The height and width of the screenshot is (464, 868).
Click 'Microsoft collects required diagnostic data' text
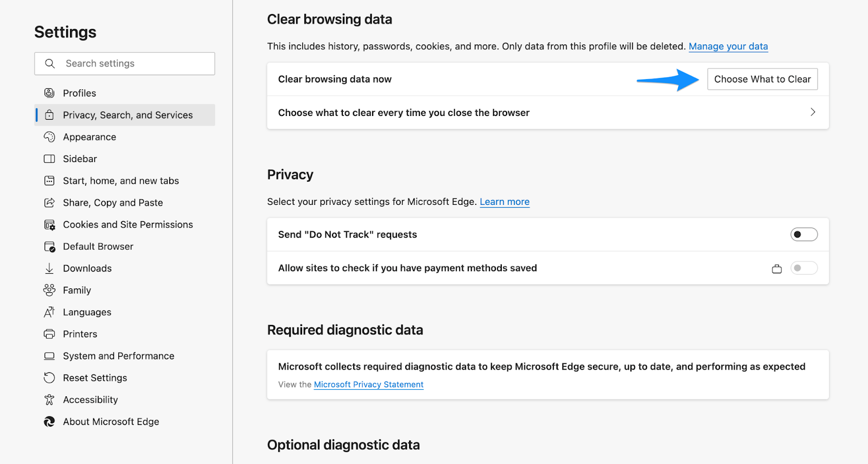pyautogui.click(x=541, y=366)
